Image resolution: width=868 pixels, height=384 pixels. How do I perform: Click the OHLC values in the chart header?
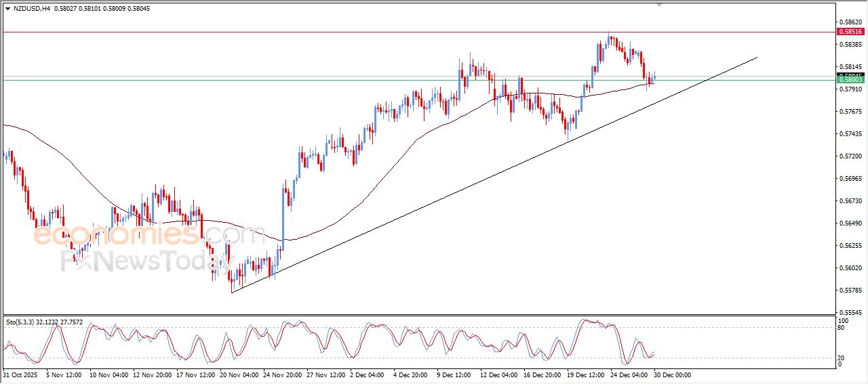[x=102, y=8]
